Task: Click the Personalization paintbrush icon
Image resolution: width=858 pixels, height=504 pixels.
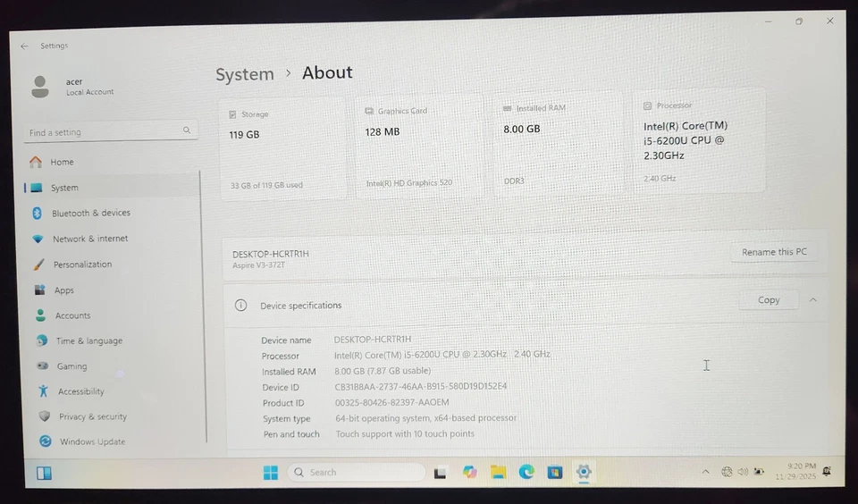Action: tap(38, 265)
